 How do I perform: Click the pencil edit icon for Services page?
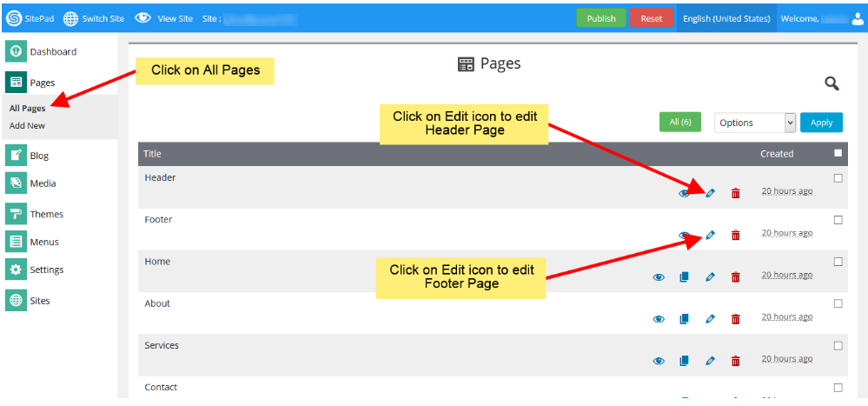pyautogui.click(x=710, y=361)
